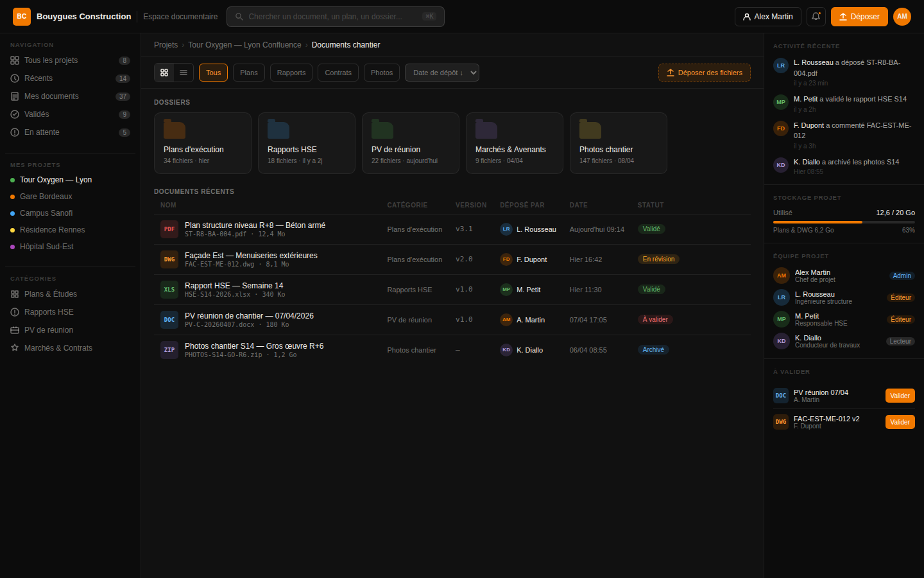Go to Tour Oxygen breadcrumb link

244,45
